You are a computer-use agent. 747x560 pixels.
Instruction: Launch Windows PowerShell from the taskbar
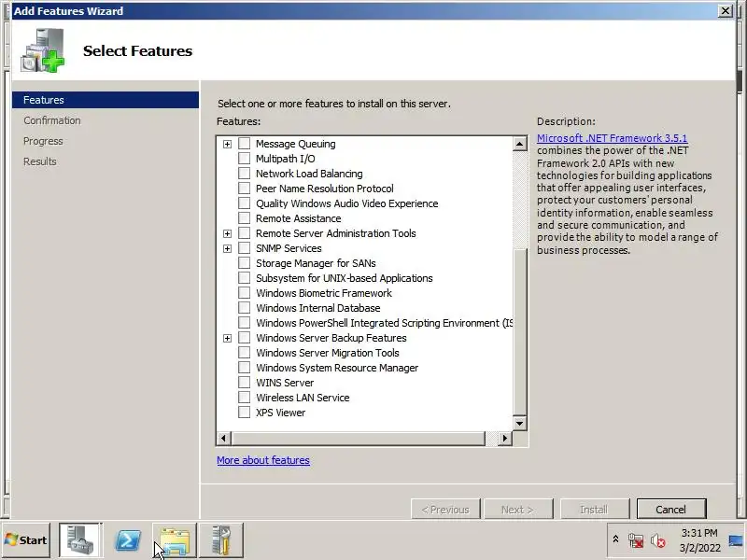[128, 540]
